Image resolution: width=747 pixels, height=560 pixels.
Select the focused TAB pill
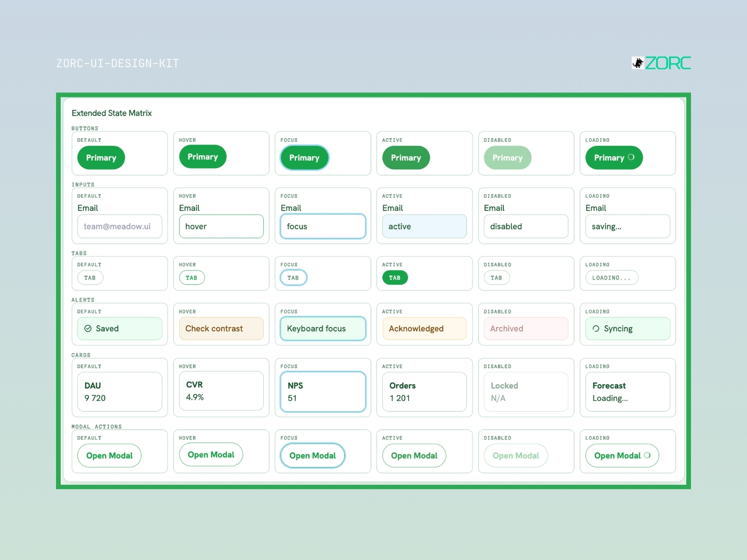[294, 278]
